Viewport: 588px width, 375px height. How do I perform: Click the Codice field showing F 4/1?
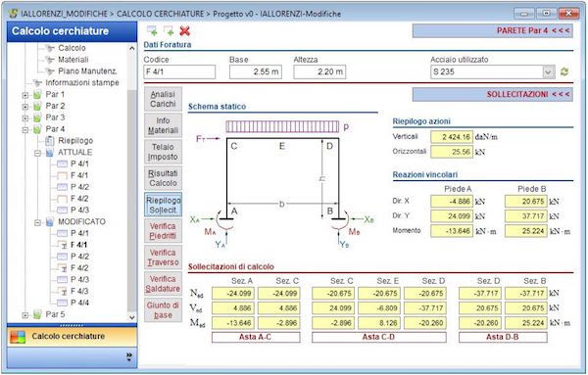pos(179,71)
